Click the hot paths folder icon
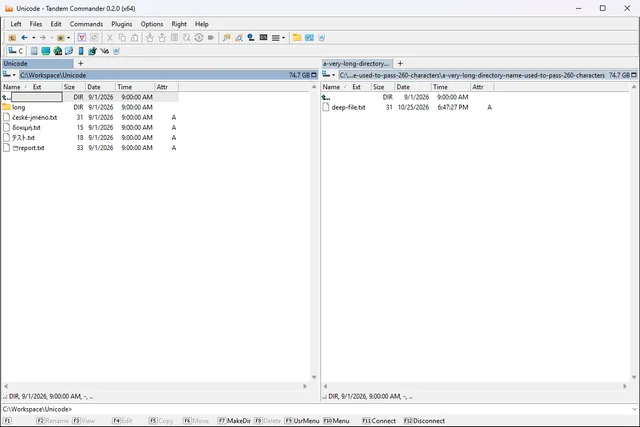This screenshot has width=640, height=427. click(61, 38)
